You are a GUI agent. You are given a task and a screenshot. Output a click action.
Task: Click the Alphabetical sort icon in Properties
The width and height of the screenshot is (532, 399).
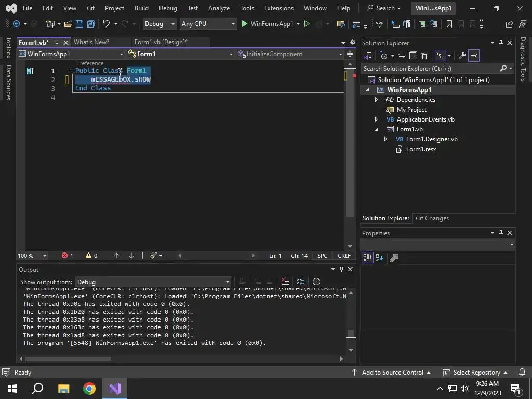tap(379, 258)
